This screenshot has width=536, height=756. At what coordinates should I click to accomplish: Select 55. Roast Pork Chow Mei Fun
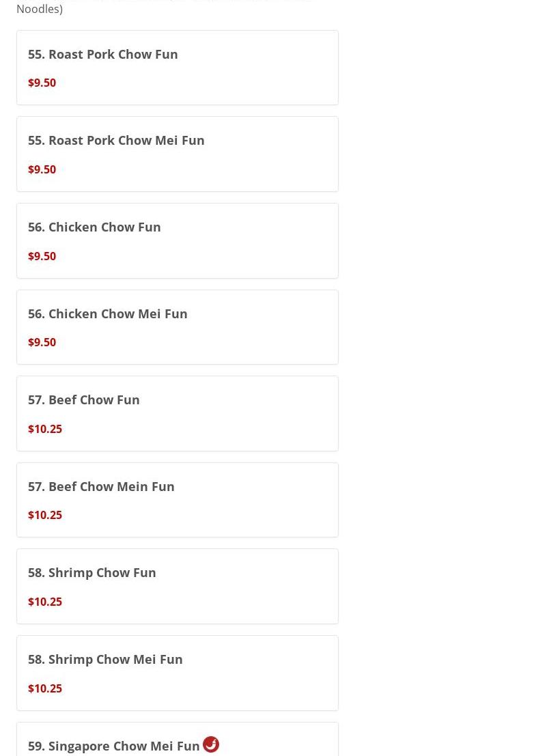(x=116, y=141)
